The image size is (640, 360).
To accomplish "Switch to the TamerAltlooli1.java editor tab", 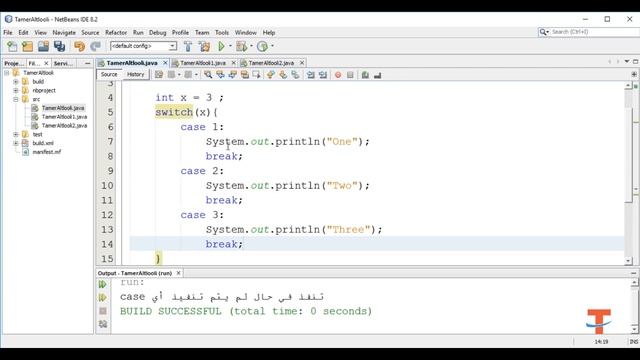I will click(x=203, y=63).
